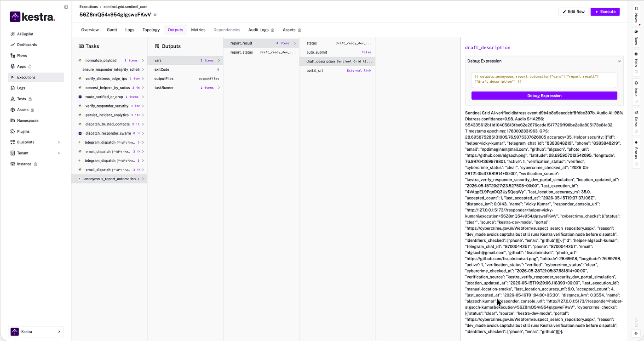Select the nearest_helpers_by_radius task row

109,88
